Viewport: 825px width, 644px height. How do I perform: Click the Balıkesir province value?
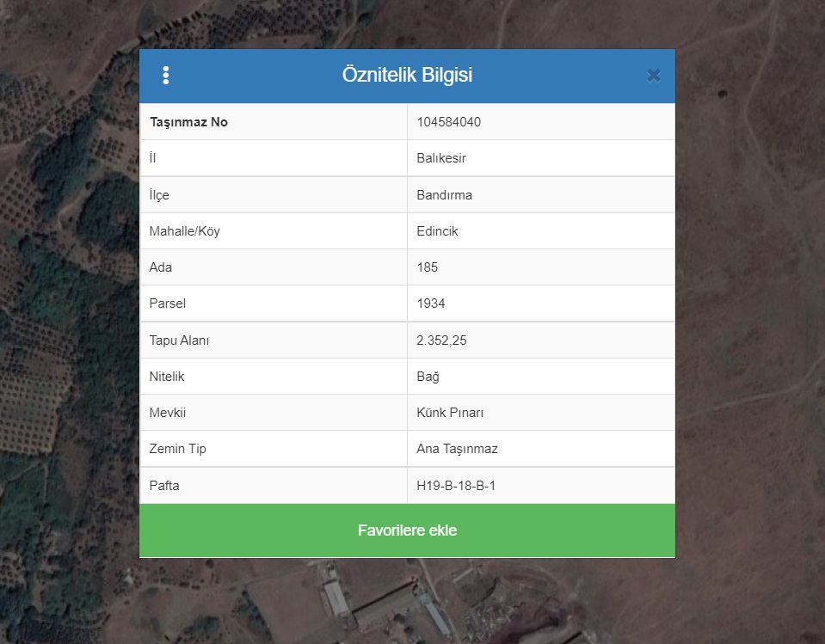(441, 158)
